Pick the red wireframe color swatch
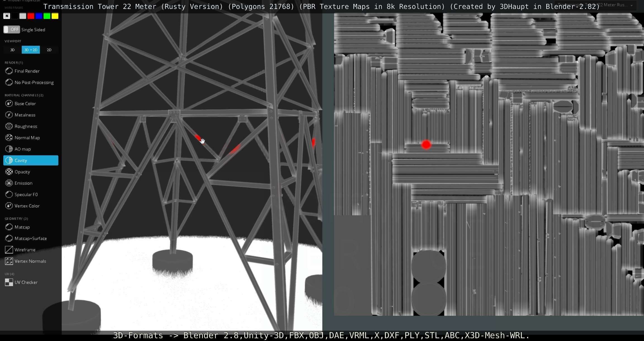This screenshot has height=341, width=644. (31, 16)
